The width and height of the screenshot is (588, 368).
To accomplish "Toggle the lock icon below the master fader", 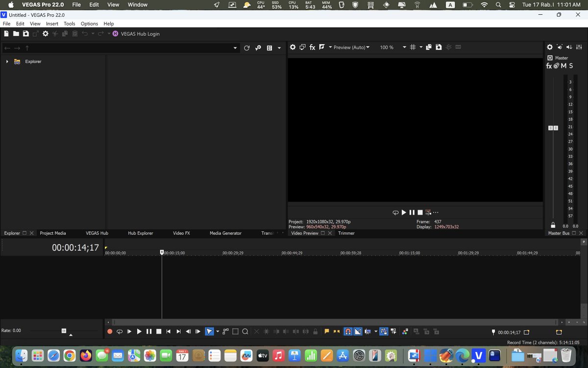I will [x=553, y=225].
